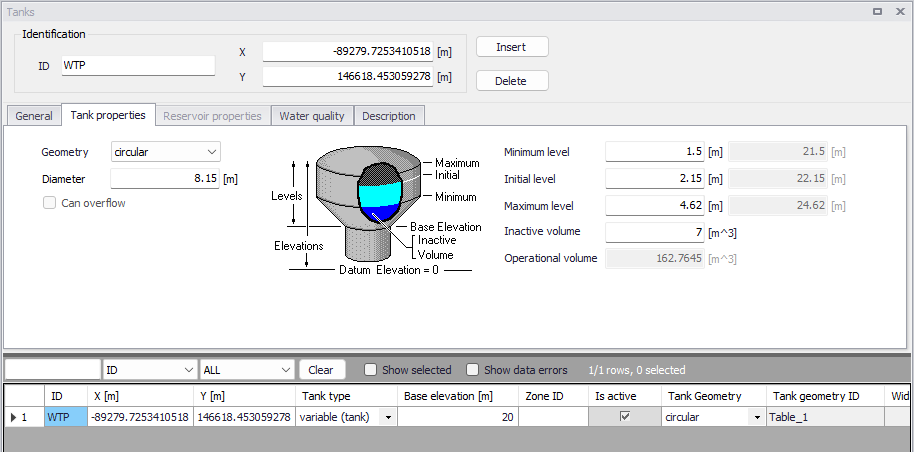The height and width of the screenshot is (452, 914).
Task: Switch to the General tab
Action: pos(34,115)
